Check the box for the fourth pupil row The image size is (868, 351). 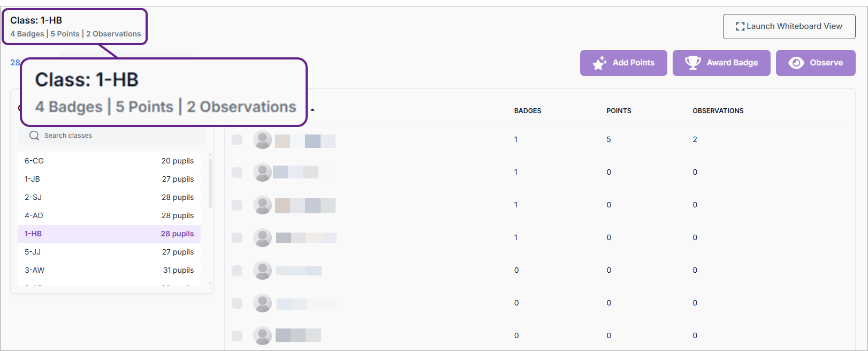click(x=237, y=238)
